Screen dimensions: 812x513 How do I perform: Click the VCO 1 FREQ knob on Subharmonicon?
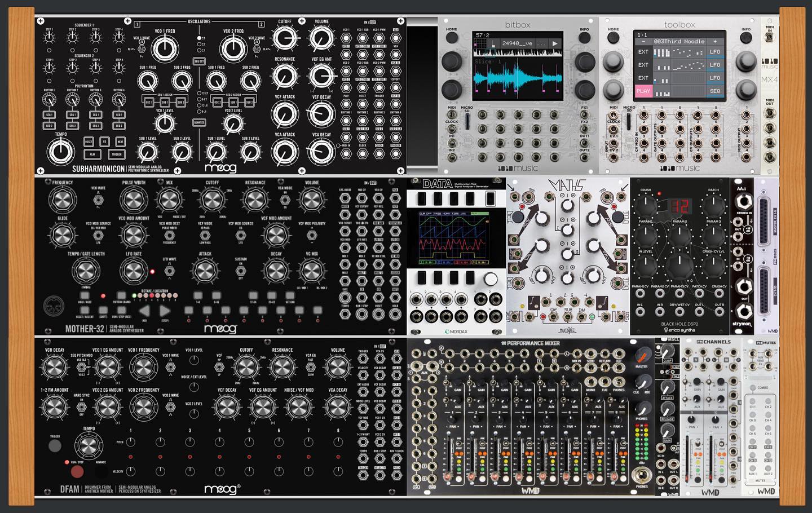[165, 49]
